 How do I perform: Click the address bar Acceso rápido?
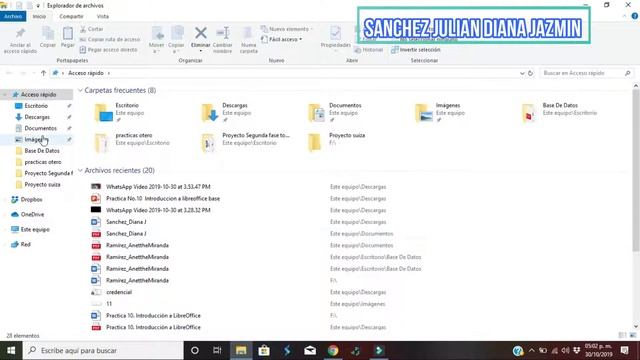(86, 73)
